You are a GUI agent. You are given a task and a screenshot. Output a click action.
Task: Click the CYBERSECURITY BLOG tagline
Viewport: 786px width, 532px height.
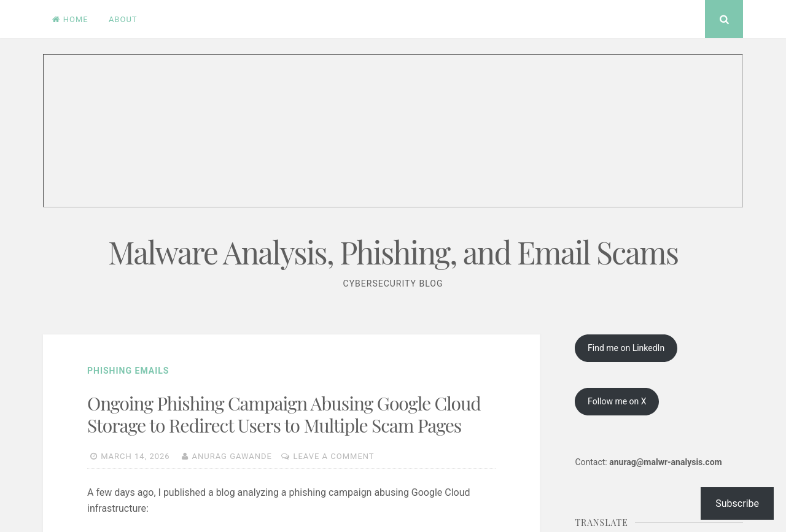[393, 283]
